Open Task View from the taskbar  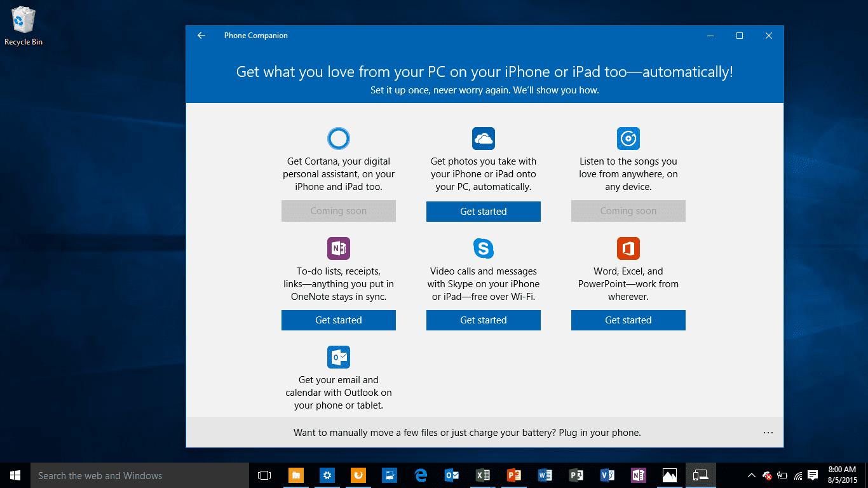[264, 475]
